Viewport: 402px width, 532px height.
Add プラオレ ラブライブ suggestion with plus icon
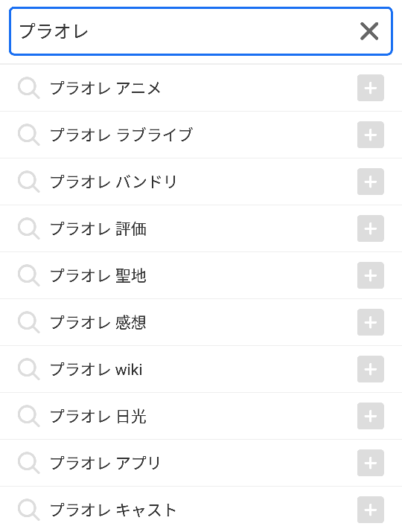click(x=371, y=135)
